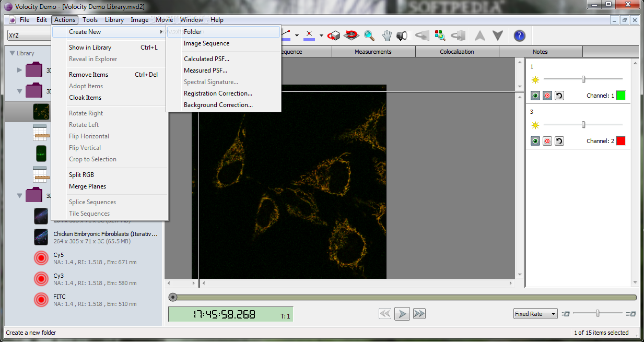This screenshot has width=644, height=342.
Task: Collapse the second purple folder
Action: point(20,91)
